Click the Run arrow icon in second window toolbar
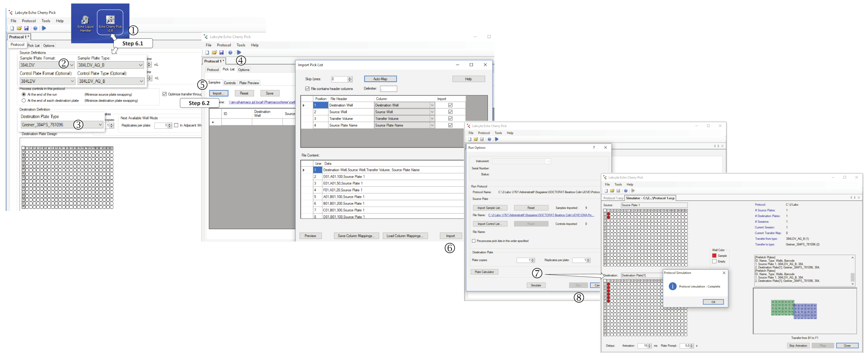This screenshot has width=868, height=359. (239, 53)
